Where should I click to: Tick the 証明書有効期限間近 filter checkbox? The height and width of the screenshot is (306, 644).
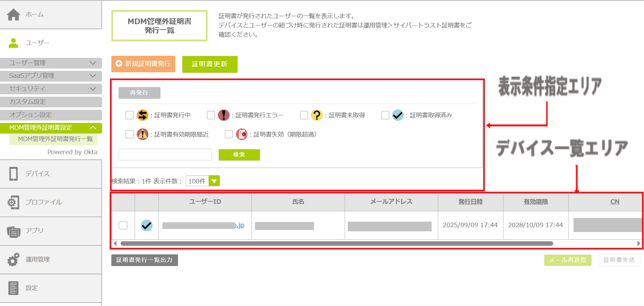click(130, 134)
